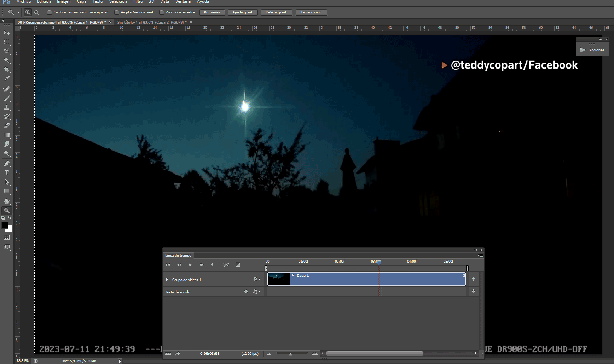Mute the Pista de sonido track
This screenshot has height=364, width=614.
pyautogui.click(x=247, y=292)
